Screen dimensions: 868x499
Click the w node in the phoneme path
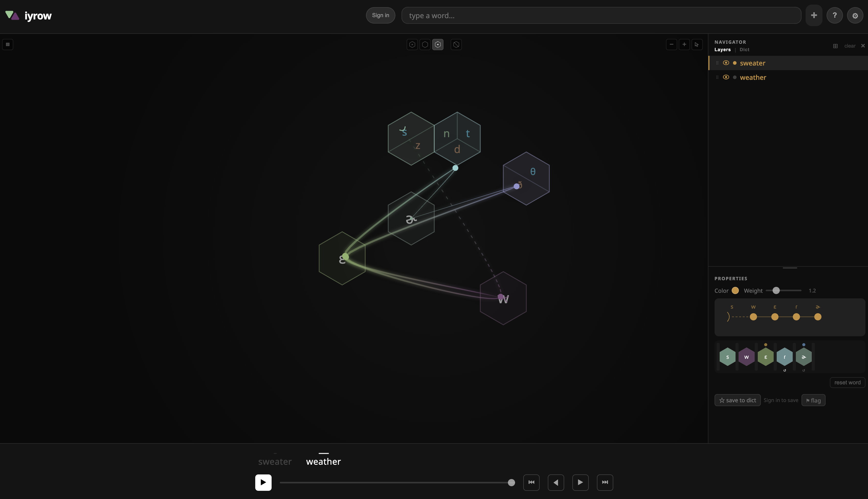[753, 317]
